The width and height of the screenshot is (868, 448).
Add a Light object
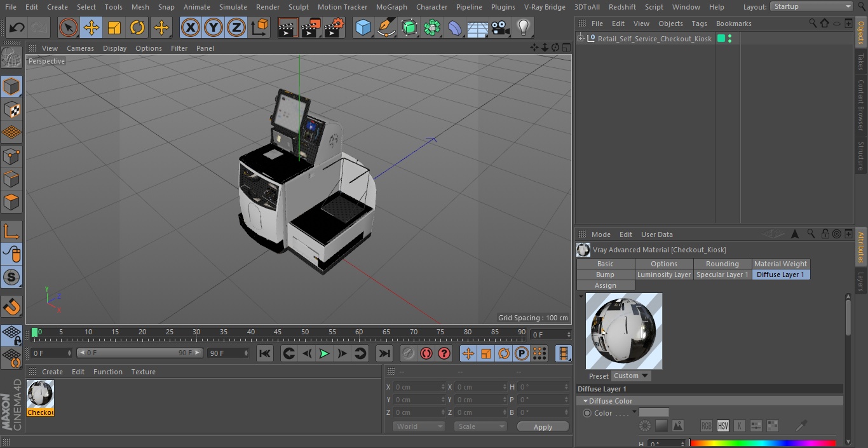[524, 27]
